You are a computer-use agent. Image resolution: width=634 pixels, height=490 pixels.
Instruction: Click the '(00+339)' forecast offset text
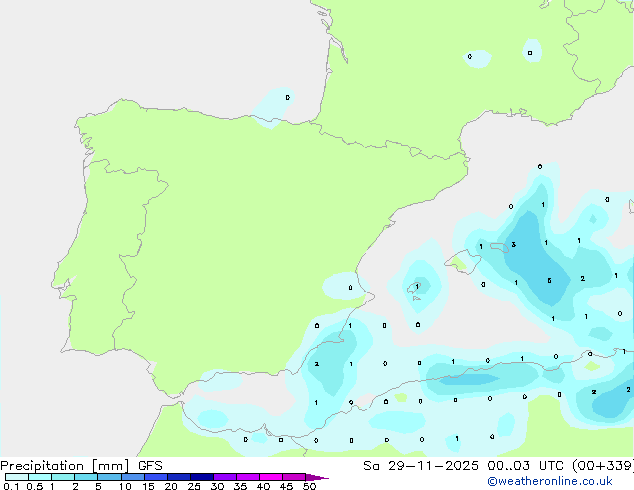click(602, 466)
